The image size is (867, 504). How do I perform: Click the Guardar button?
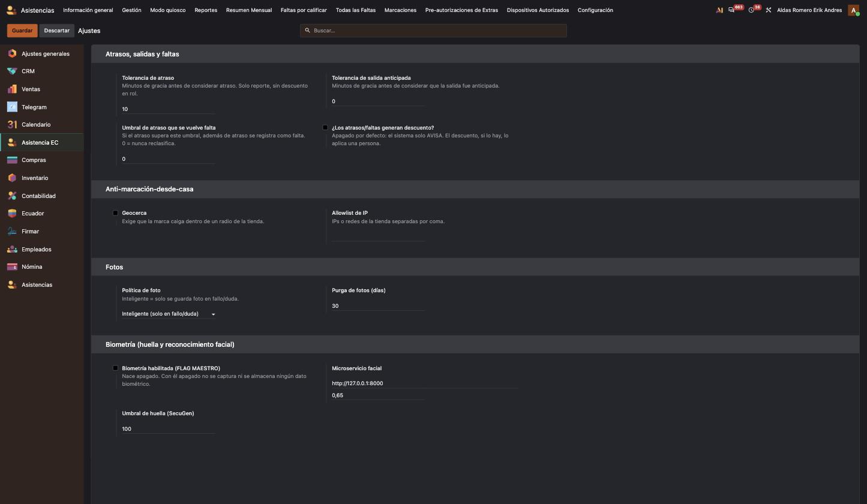coord(22,31)
